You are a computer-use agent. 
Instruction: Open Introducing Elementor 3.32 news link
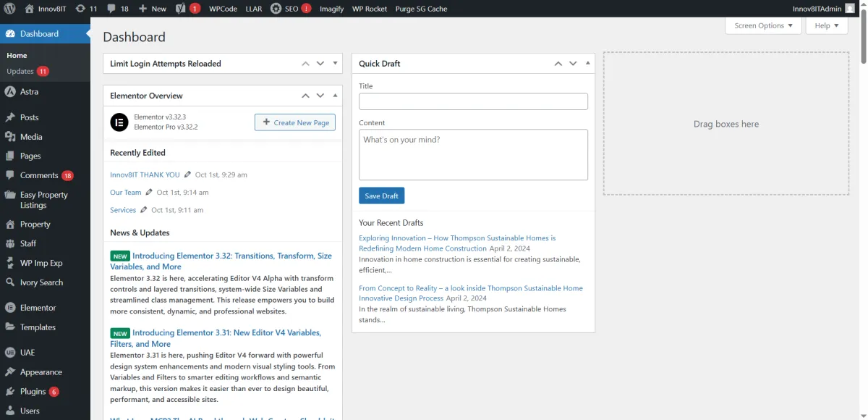click(x=221, y=261)
